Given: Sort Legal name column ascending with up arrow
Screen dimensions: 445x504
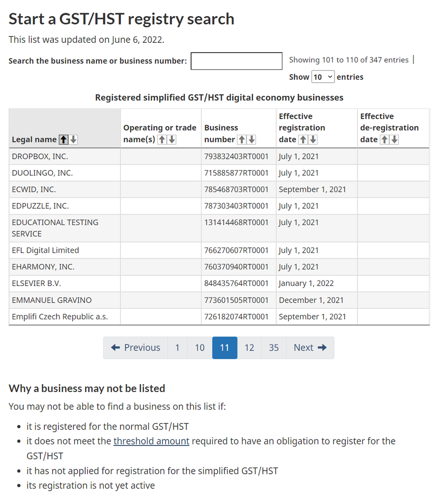Looking at the screenshot, I should 62,139.
